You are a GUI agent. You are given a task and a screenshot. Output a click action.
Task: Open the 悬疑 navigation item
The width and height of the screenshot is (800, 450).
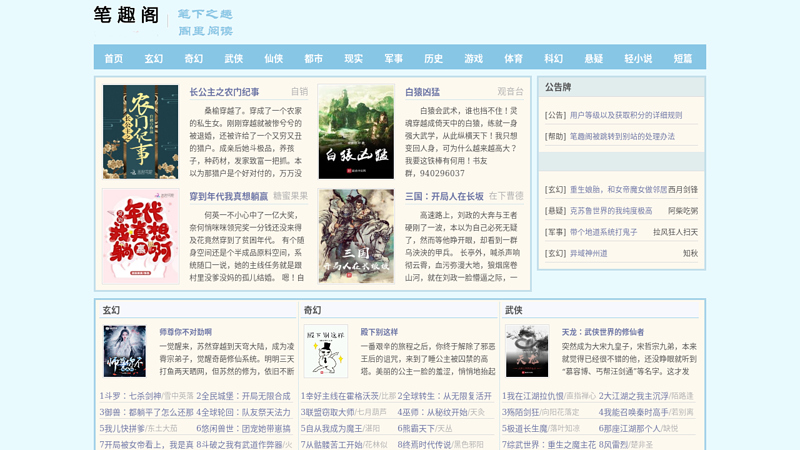[x=593, y=59]
